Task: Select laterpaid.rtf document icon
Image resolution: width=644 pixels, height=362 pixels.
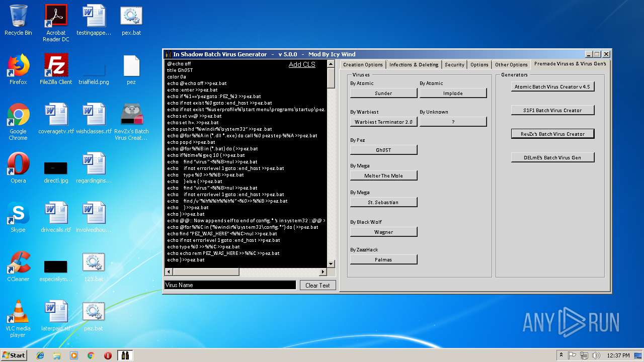Action: click(56, 316)
